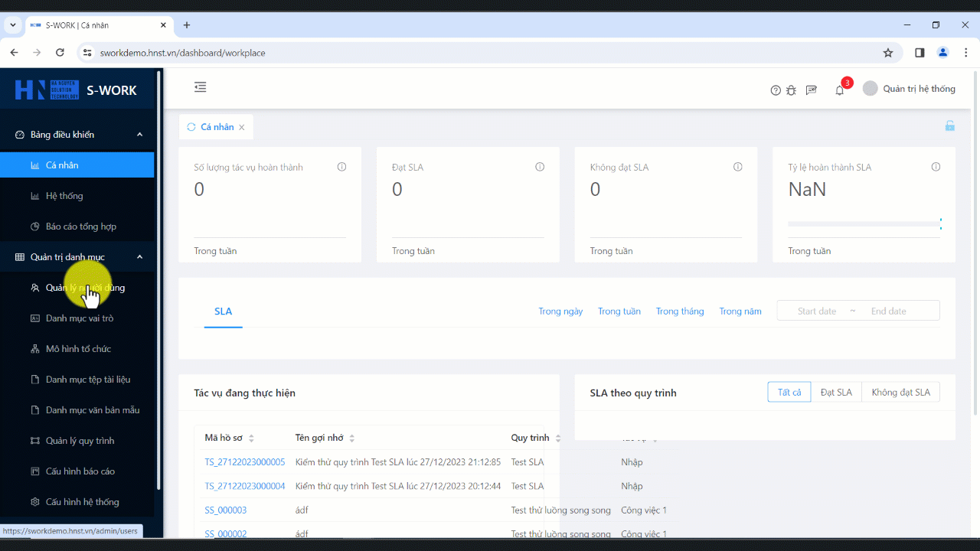Select the Không đạt SLA filter button
The height and width of the screenshot is (551, 980).
900,393
